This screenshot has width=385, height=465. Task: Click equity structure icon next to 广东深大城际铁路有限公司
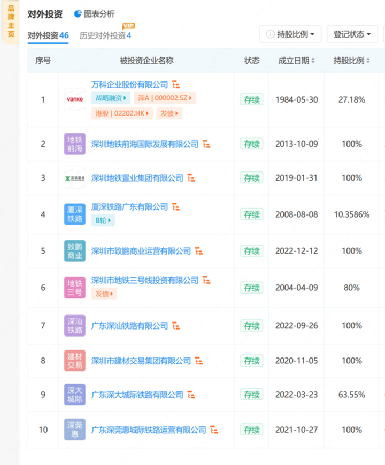point(191,395)
